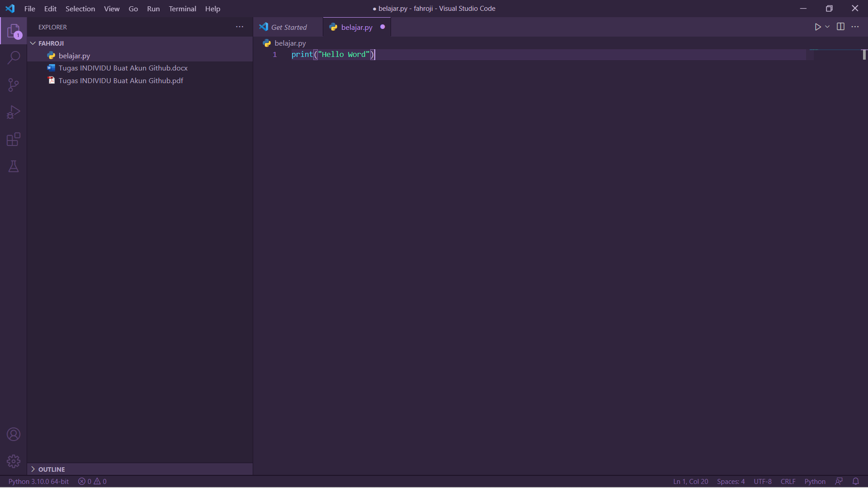Switch to the Get Started tab
The image size is (868, 488).
[x=288, y=27]
